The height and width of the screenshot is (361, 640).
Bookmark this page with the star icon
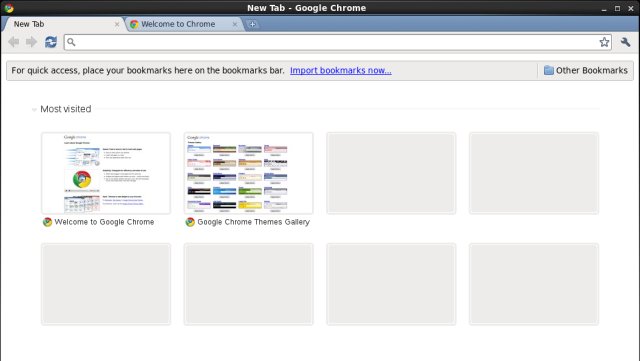(x=604, y=42)
